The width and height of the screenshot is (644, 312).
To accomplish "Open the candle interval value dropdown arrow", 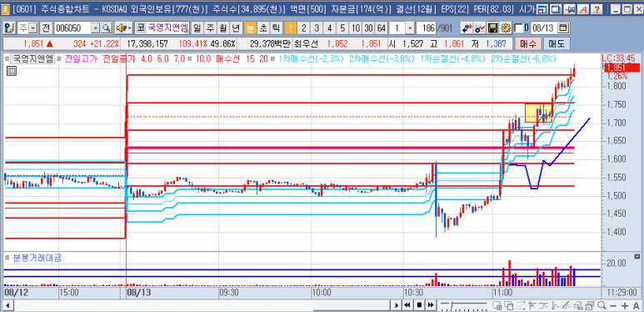I will [410, 28].
